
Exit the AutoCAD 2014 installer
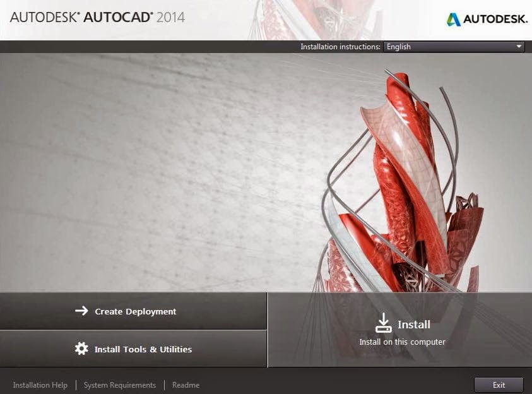click(x=499, y=385)
